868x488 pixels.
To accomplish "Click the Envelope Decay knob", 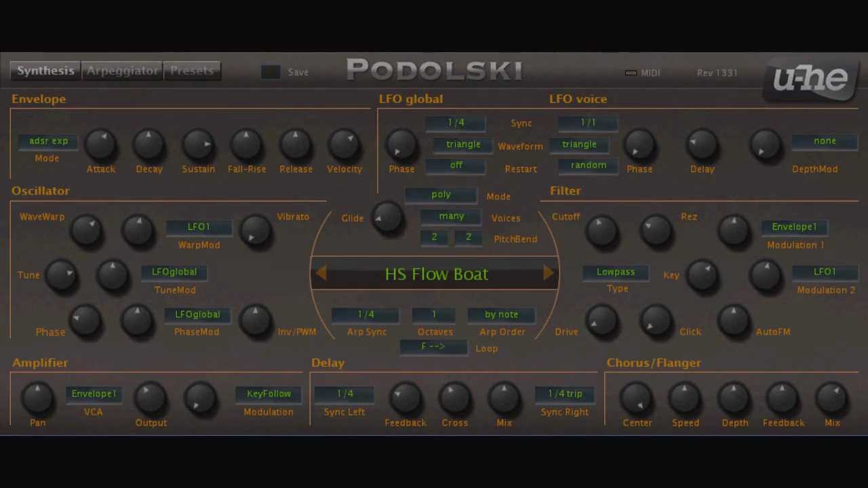I will pyautogui.click(x=149, y=144).
